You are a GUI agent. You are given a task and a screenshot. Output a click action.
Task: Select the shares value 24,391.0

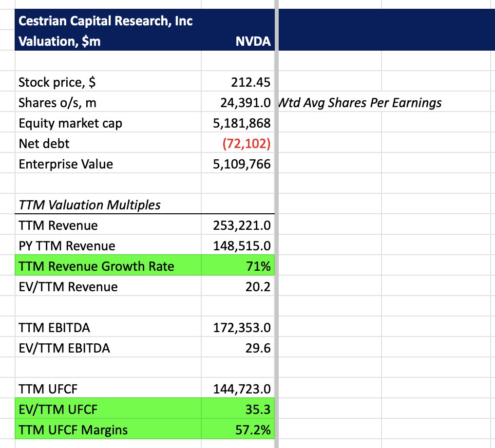[x=238, y=102]
